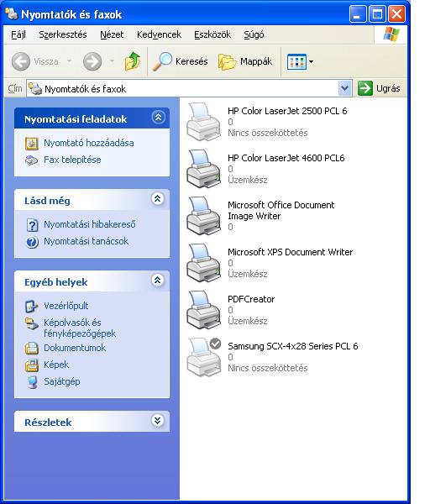The width and height of the screenshot is (430, 504).
Task: Select HP Color LaserJet 2500 PCL 6 name
Action: [287, 111]
